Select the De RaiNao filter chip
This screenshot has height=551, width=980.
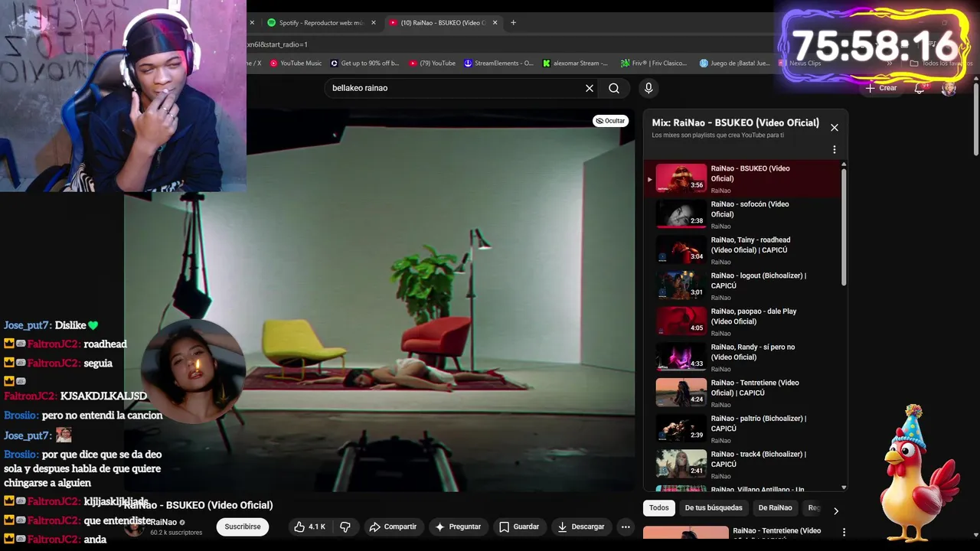coord(775,507)
